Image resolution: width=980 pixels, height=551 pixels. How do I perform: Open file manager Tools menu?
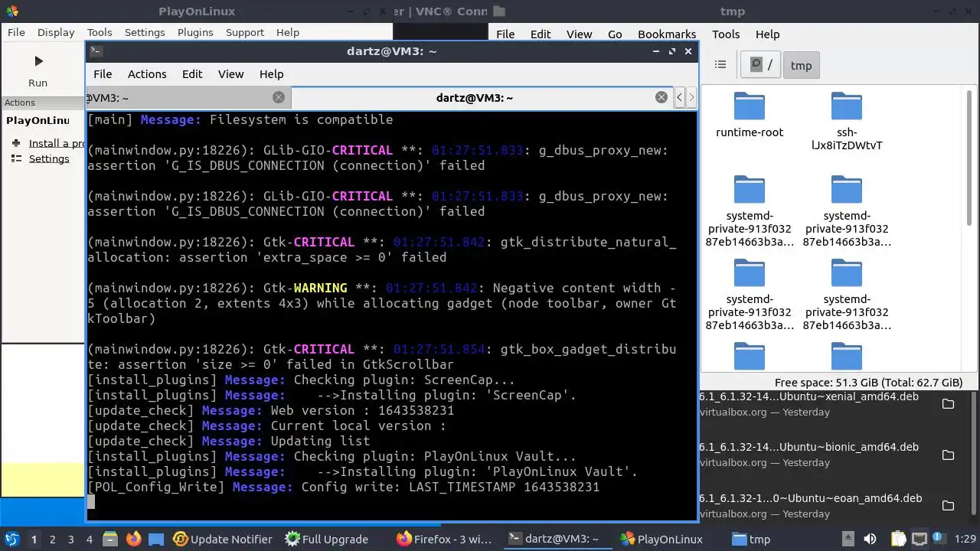coord(726,34)
